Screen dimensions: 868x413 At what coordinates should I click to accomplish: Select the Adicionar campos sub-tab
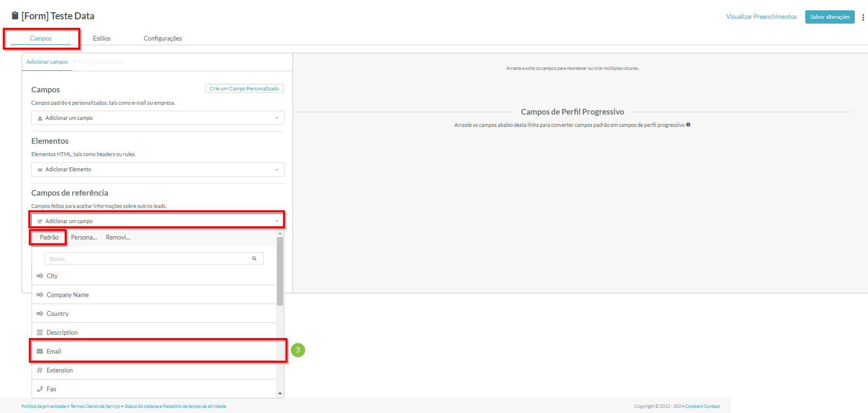coord(47,62)
